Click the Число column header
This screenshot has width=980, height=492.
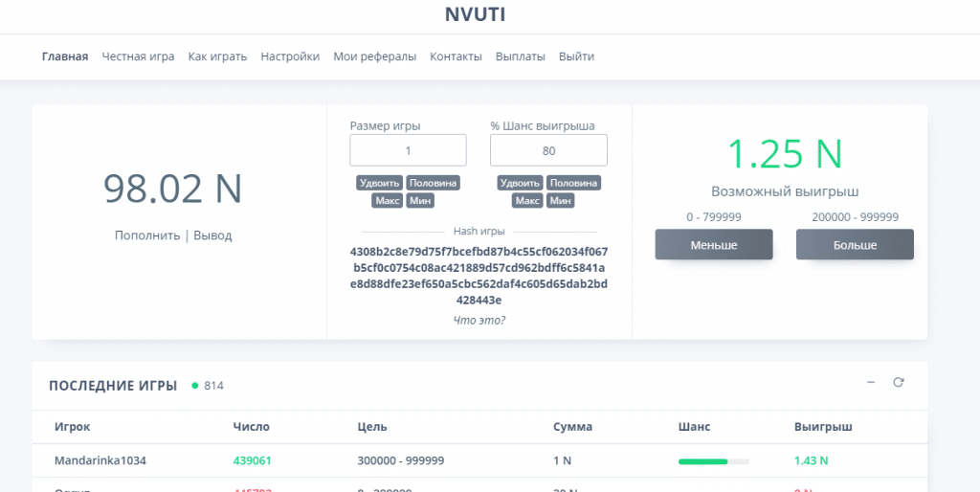[252, 427]
